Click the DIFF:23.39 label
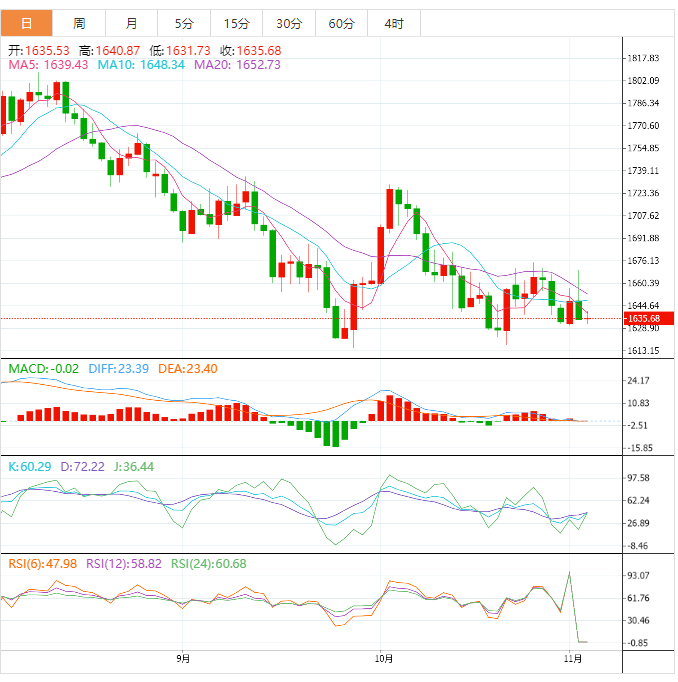The width and height of the screenshot is (678, 682). pyautogui.click(x=118, y=369)
